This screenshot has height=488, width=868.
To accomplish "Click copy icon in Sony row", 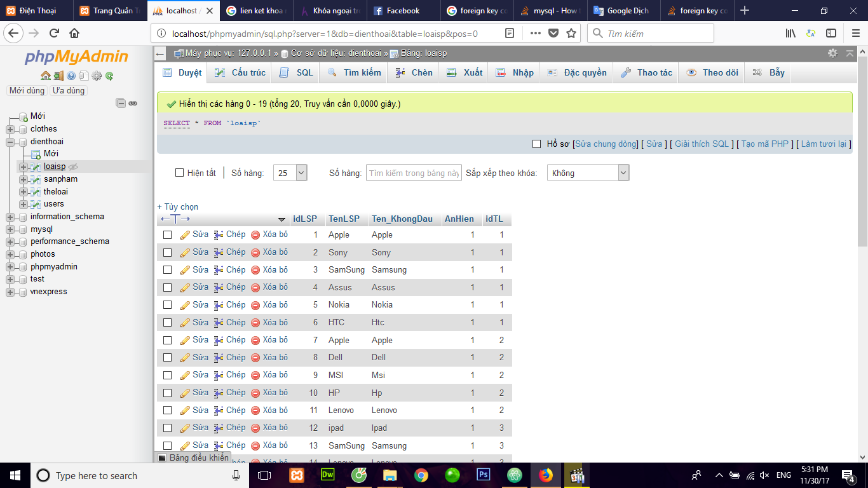I will coord(219,252).
